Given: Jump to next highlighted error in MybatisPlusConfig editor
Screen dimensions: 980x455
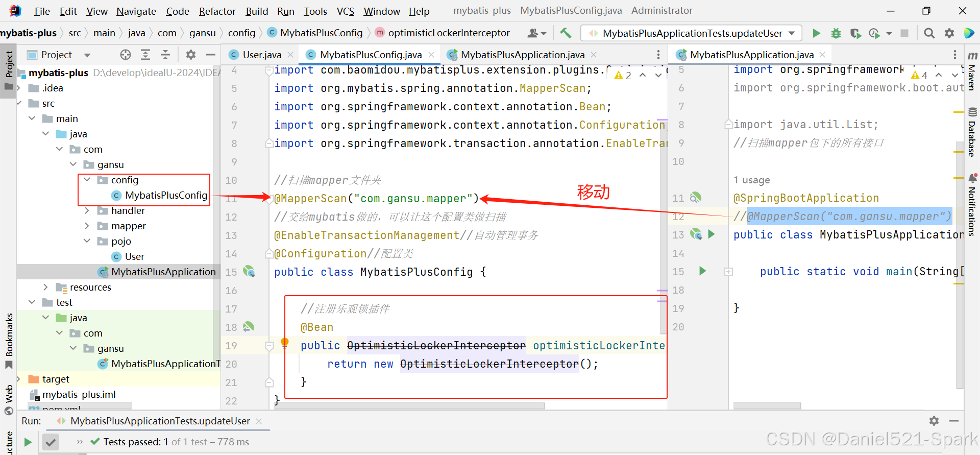Looking at the screenshot, I should click(x=658, y=75).
